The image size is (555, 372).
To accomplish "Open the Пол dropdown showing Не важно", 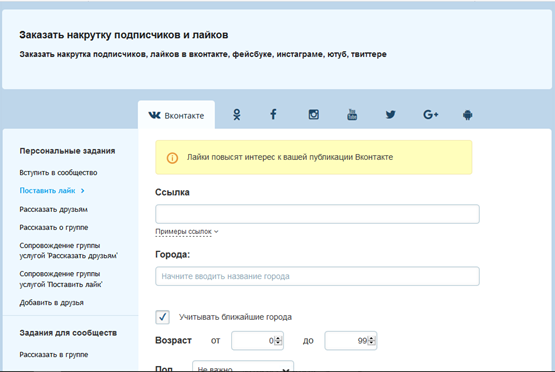I will 243,366.
